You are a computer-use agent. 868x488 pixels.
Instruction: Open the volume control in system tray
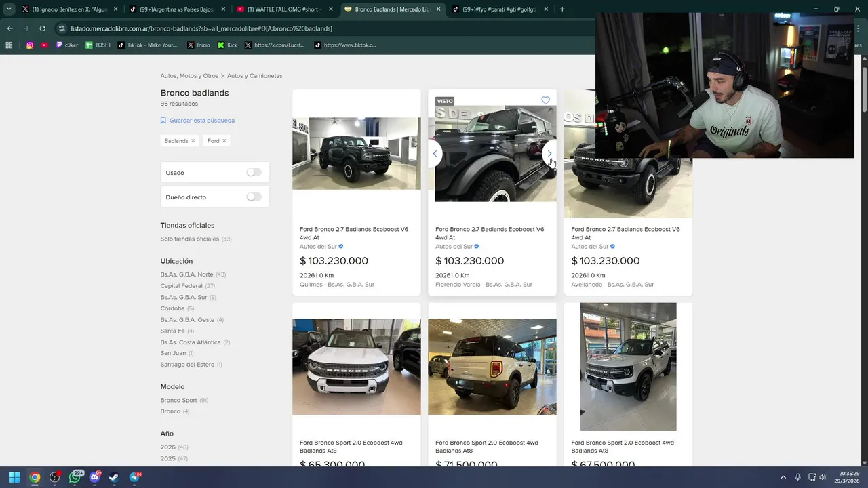click(823, 477)
